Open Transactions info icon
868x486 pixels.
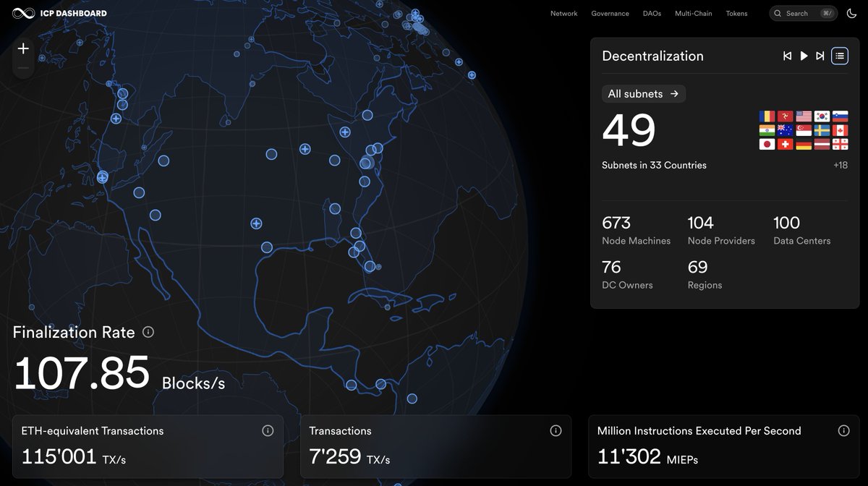pos(556,430)
